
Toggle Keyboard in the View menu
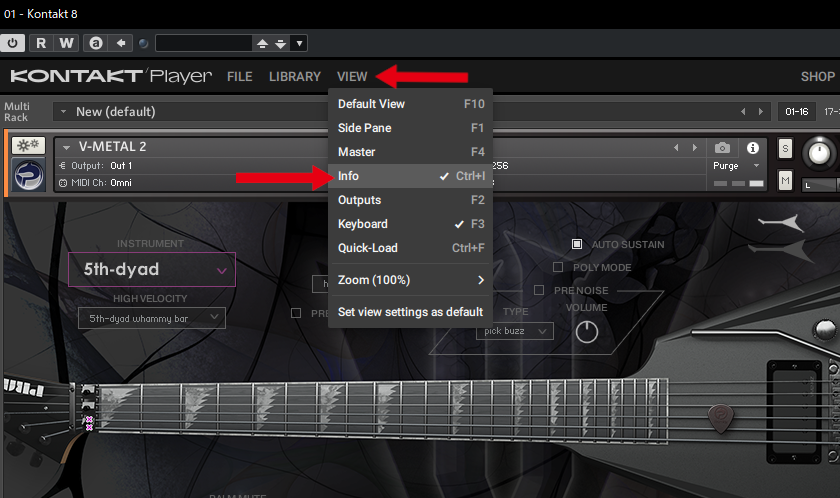(411, 224)
